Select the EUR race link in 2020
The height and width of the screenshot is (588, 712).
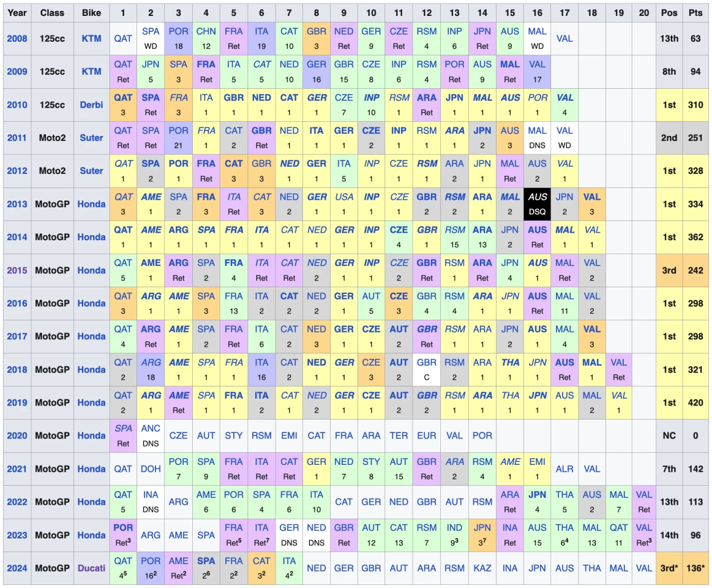[x=427, y=435]
